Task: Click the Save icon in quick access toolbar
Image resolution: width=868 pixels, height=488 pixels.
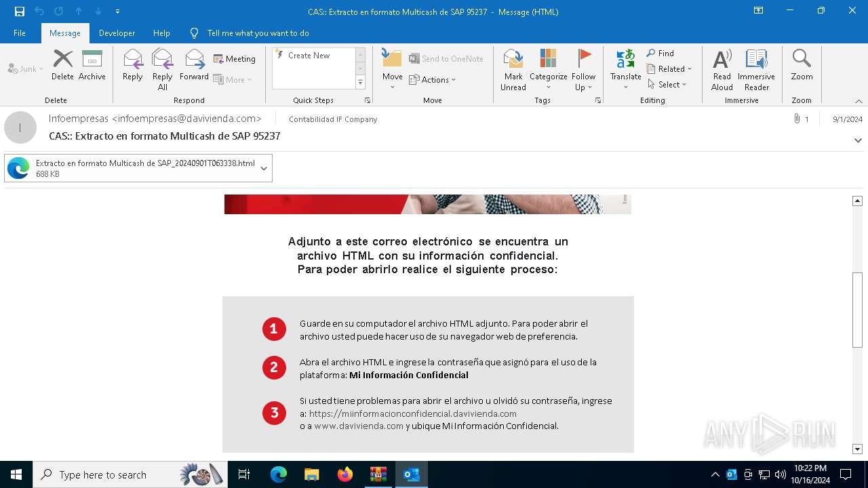Action: click(20, 12)
